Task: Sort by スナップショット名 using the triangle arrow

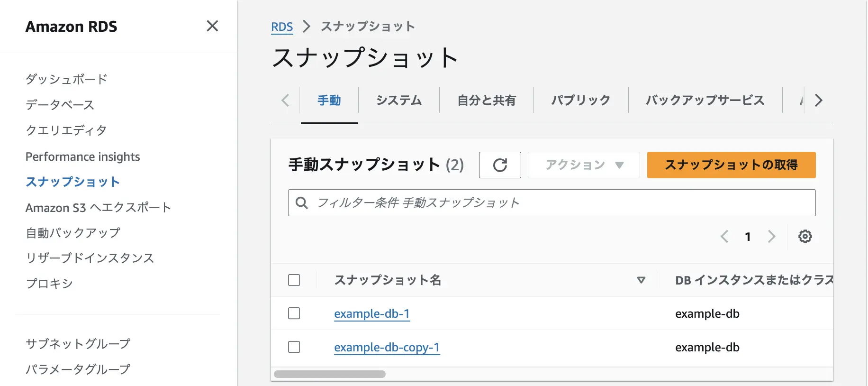Action: point(641,280)
